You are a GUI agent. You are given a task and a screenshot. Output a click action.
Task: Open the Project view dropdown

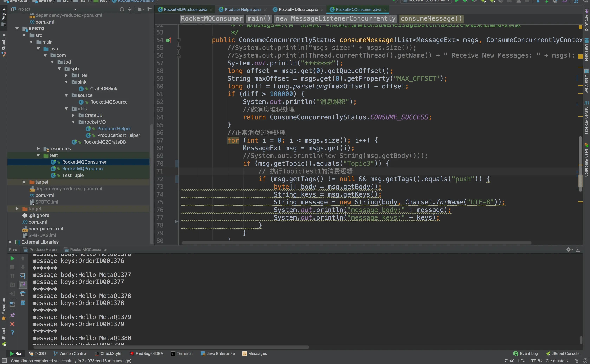point(75,9)
